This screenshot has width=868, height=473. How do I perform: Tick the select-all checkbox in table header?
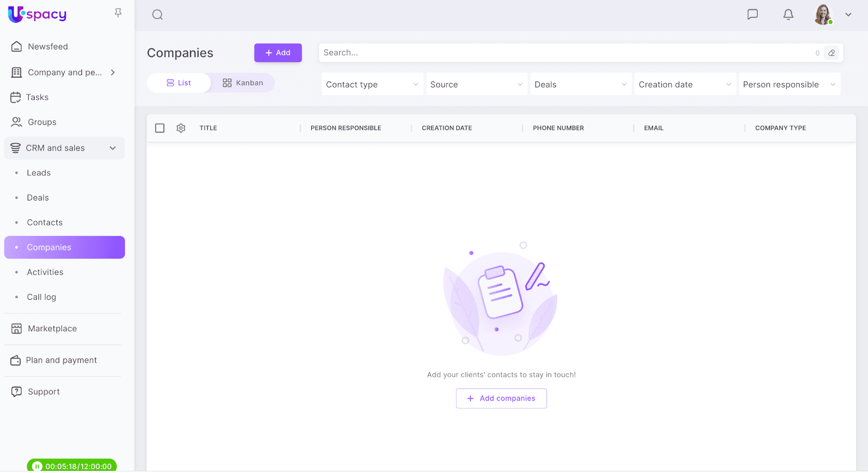(160, 128)
